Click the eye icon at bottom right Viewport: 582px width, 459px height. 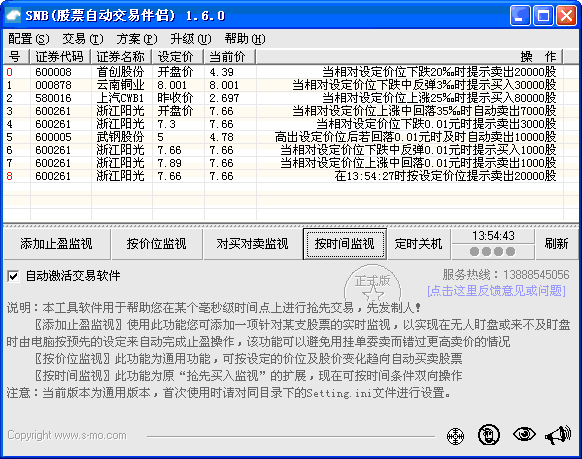[x=524, y=434]
